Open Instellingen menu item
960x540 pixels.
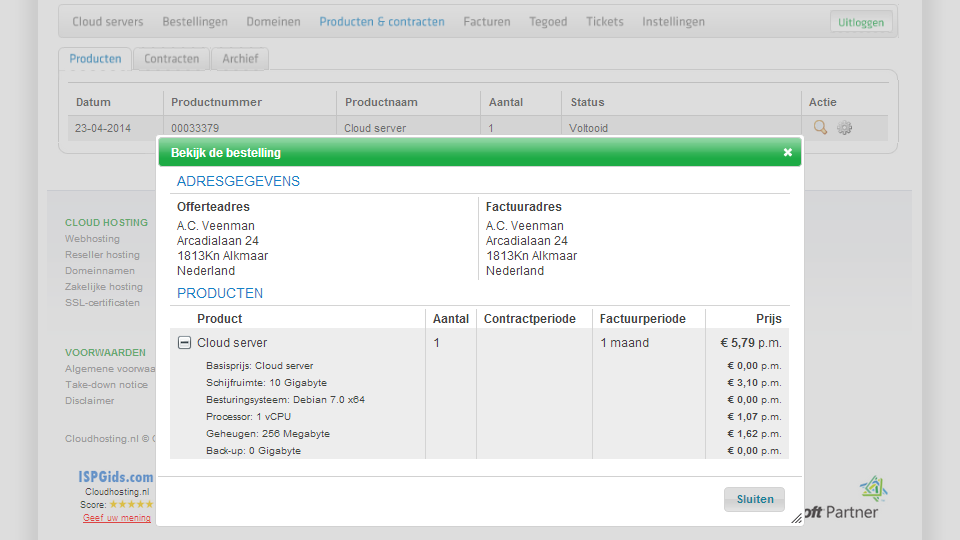[x=673, y=22]
